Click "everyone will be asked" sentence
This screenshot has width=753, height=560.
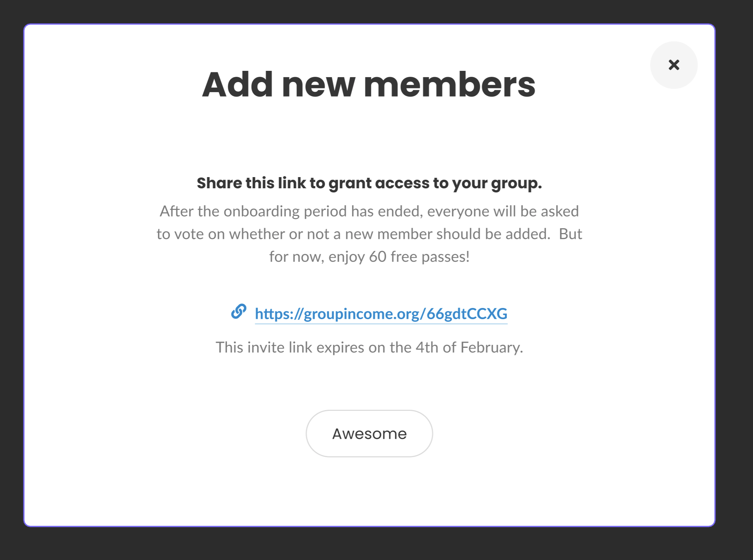(x=503, y=211)
